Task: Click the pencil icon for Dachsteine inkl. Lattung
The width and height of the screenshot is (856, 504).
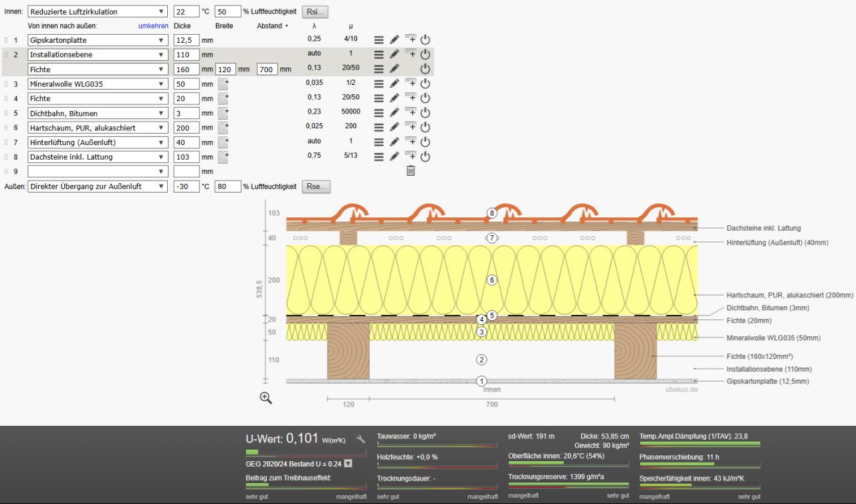Action: coord(395,157)
